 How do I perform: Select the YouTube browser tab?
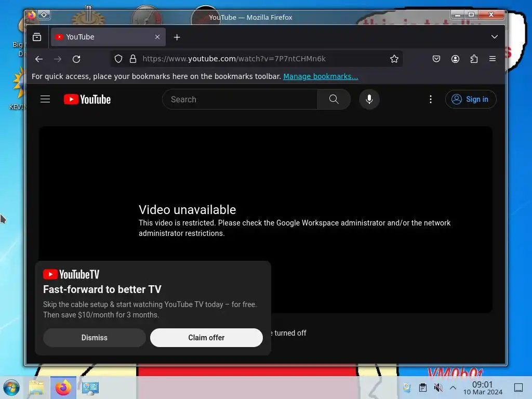coord(108,37)
